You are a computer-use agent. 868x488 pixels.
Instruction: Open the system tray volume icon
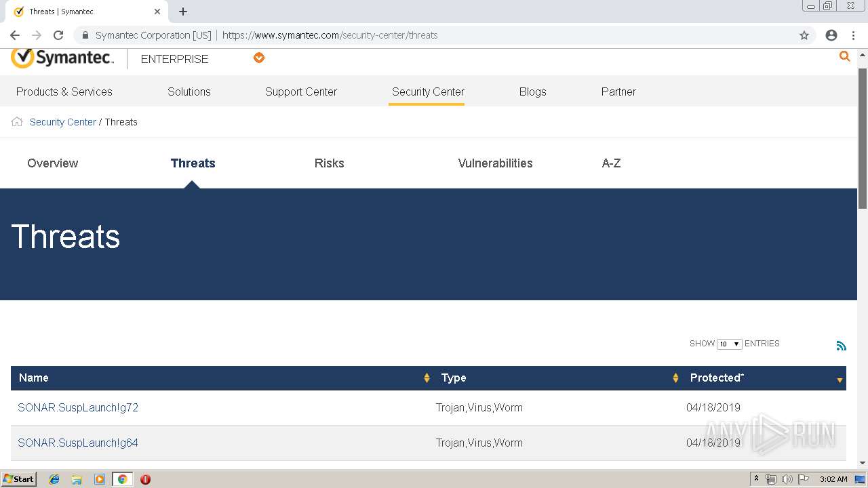787,479
